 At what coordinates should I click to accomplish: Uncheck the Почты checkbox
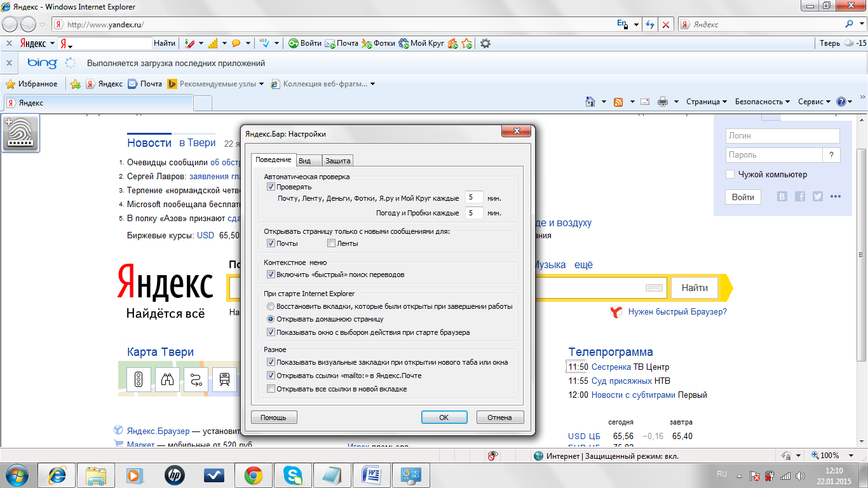271,243
